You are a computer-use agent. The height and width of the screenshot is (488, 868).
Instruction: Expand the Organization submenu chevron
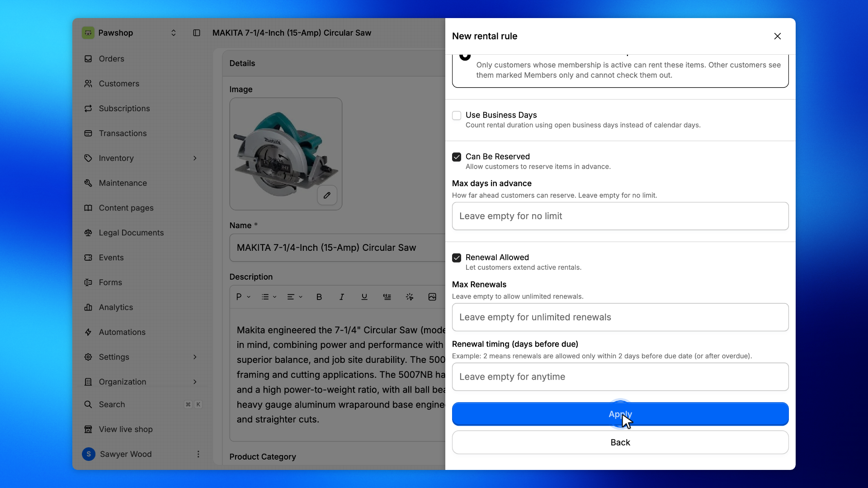[195, 382]
